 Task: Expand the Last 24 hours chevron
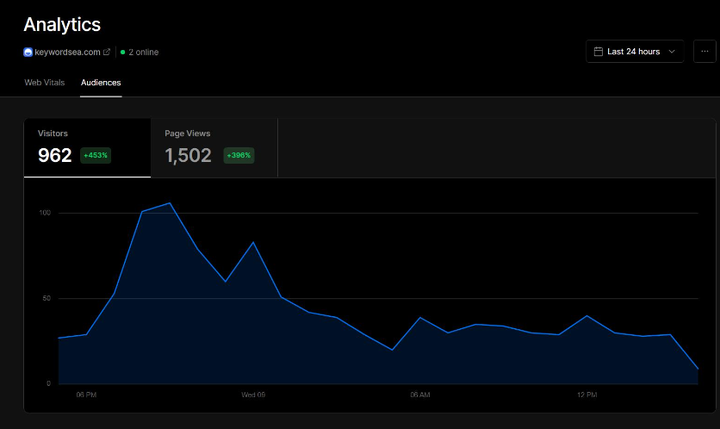[672, 51]
